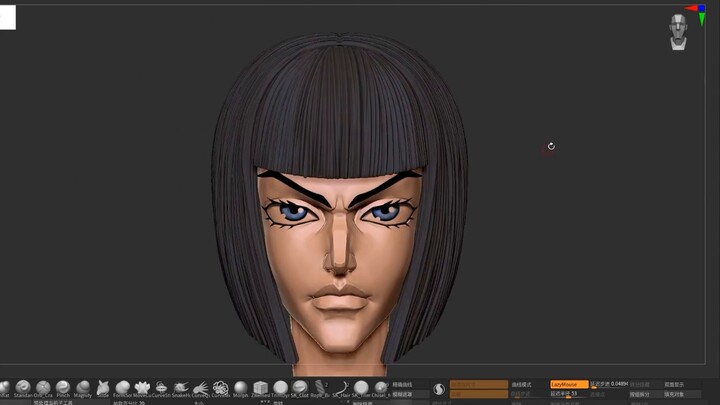Choose the Morph brush
Screen dimensions: 720x405
click(241, 388)
